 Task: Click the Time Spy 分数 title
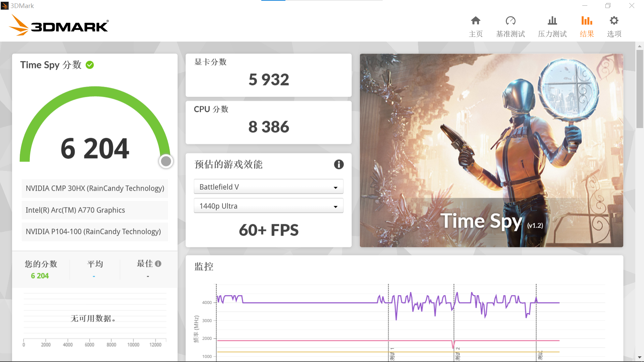[51, 65]
